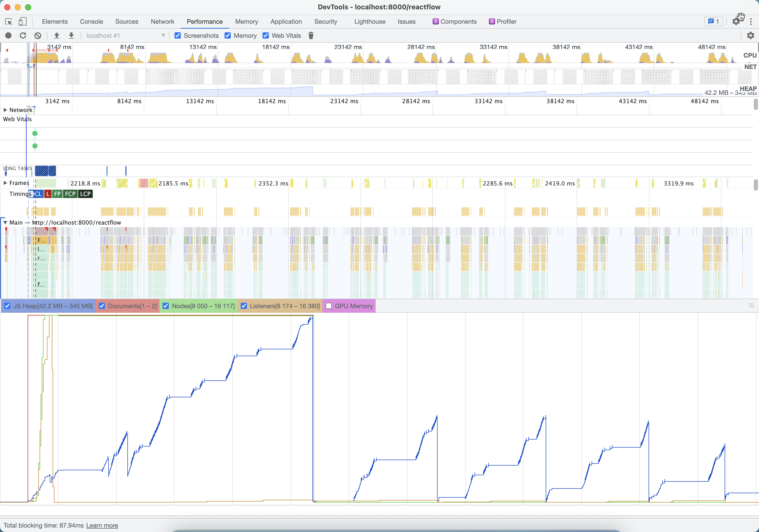Image resolution: width=759 pixels, height=532 pixels.
Task: Open the inspect element picker
Action: click(8, 21)
